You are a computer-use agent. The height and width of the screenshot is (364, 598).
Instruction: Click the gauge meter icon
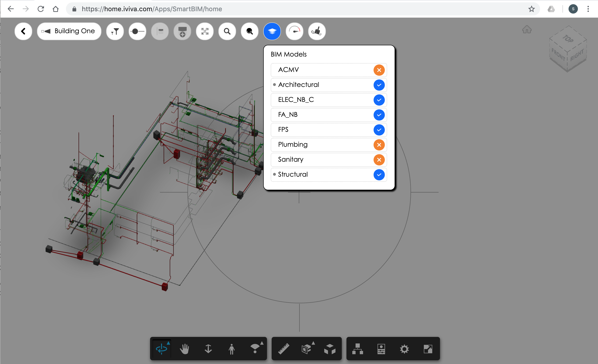(x=294, y=31)
